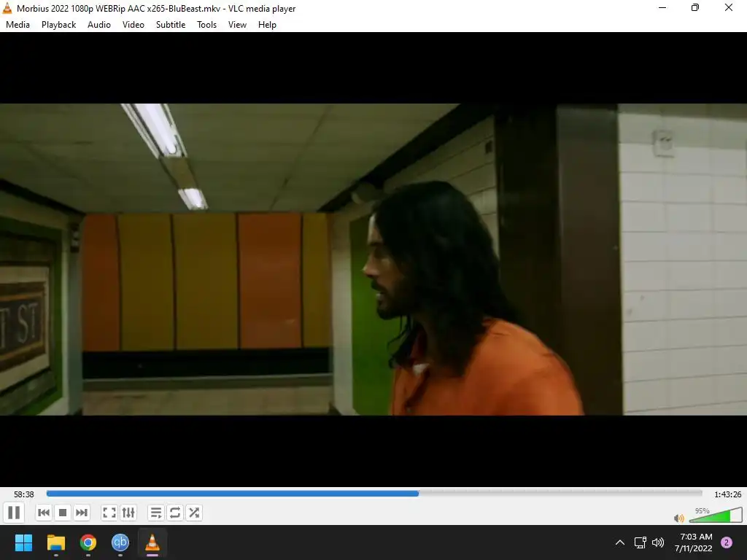This screenshot has height=560, width=747.
Task: Open system volume from the tray
Action: [658, 542]
